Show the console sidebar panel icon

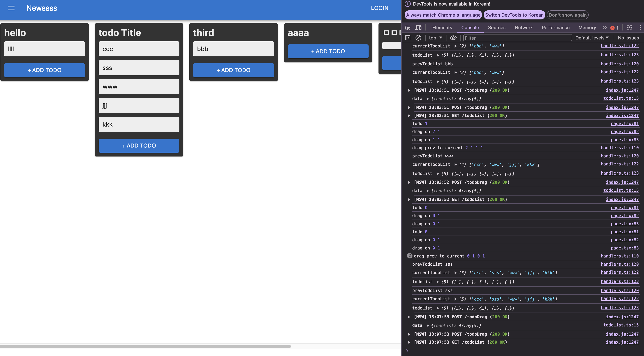pos(408,38)
